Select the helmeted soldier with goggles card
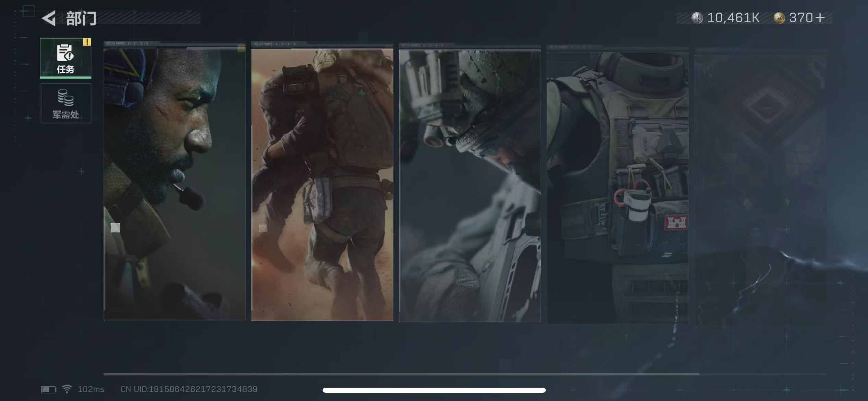 (470, 186)
